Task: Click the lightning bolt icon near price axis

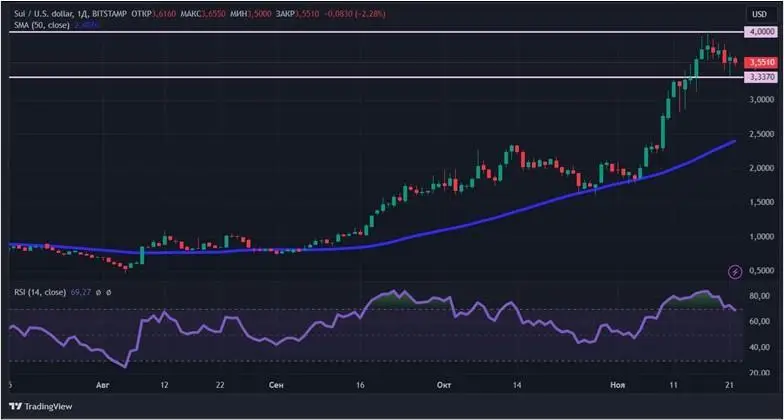Action: pos(736,271)
